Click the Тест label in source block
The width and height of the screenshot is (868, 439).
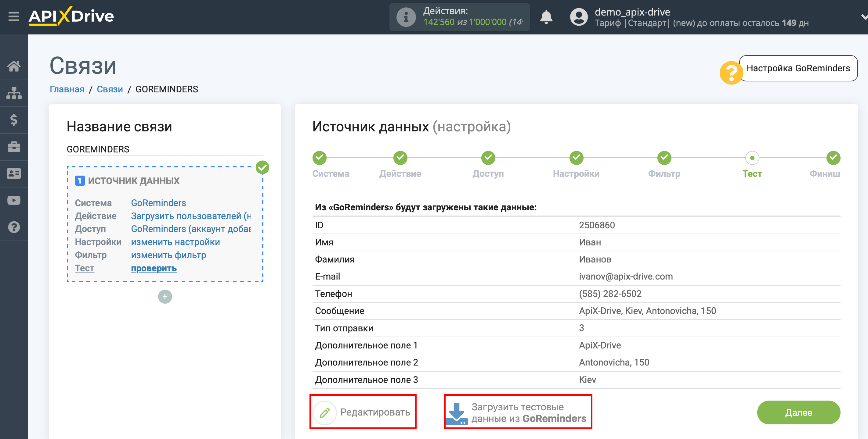[85, 268]
